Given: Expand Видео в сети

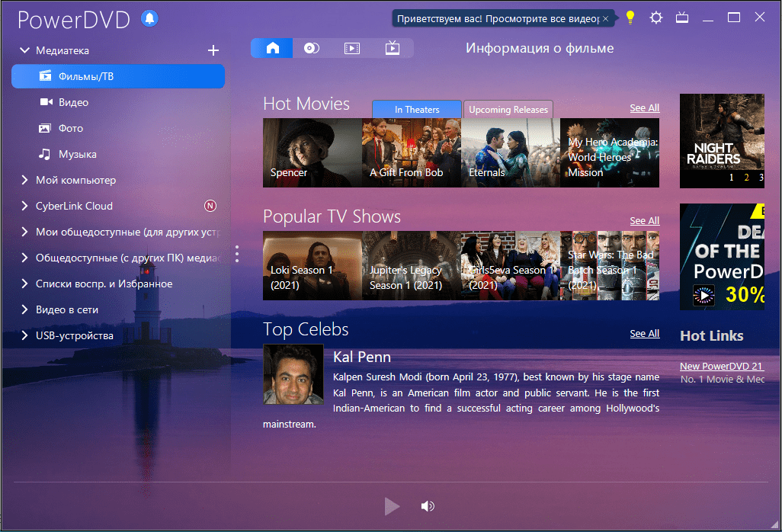Looking at the screenshot, I should click(x=24, y=309).
